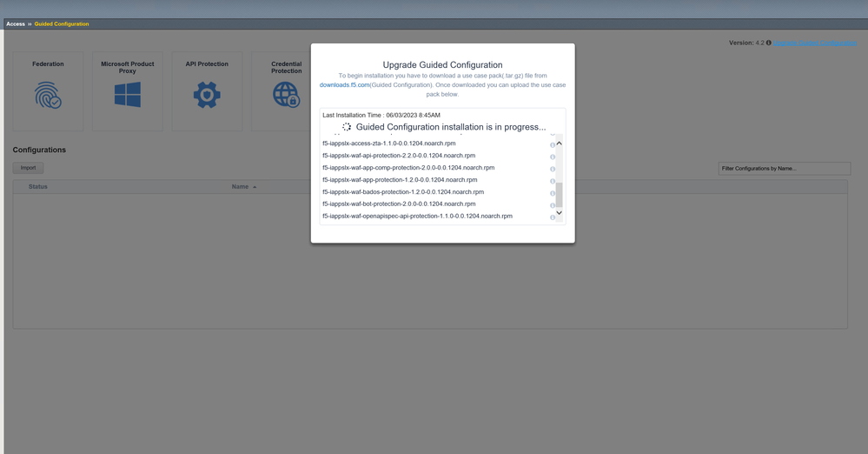The width and height of the screenshot is (868, 454).
Task: Click info icon for access-zta rpm row
Action: (x=553, y=144)
